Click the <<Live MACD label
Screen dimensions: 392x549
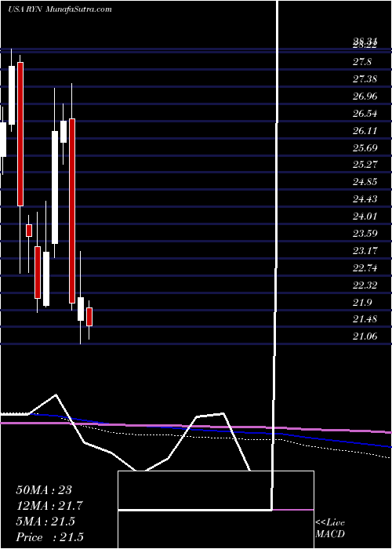tap(330, 529)
